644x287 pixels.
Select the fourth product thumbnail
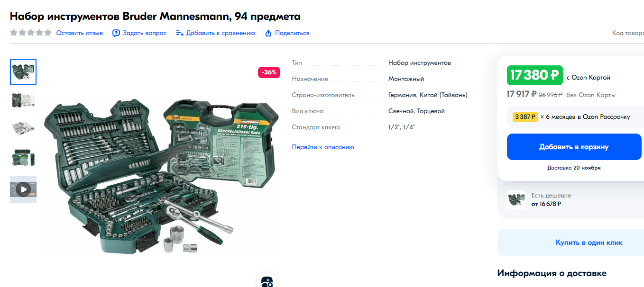(x=23, y=157)
